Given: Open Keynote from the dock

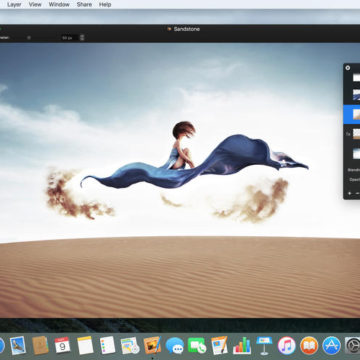Looking at the screenshot, I should pyautogui.click(x=264, y=345).
